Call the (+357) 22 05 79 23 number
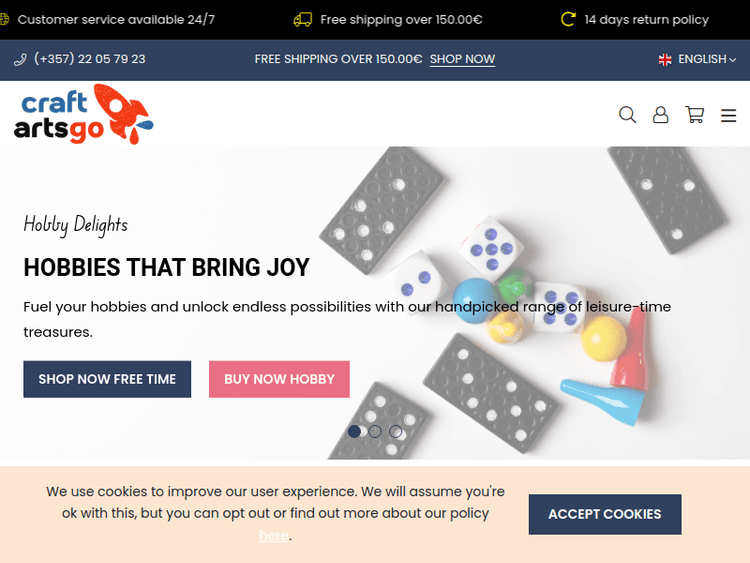 point(89,59)
